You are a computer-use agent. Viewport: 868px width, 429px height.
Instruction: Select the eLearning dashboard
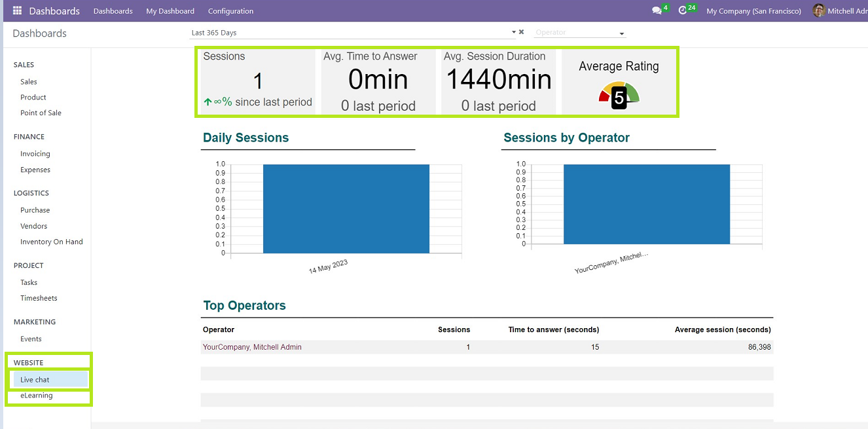click(37, 396)
